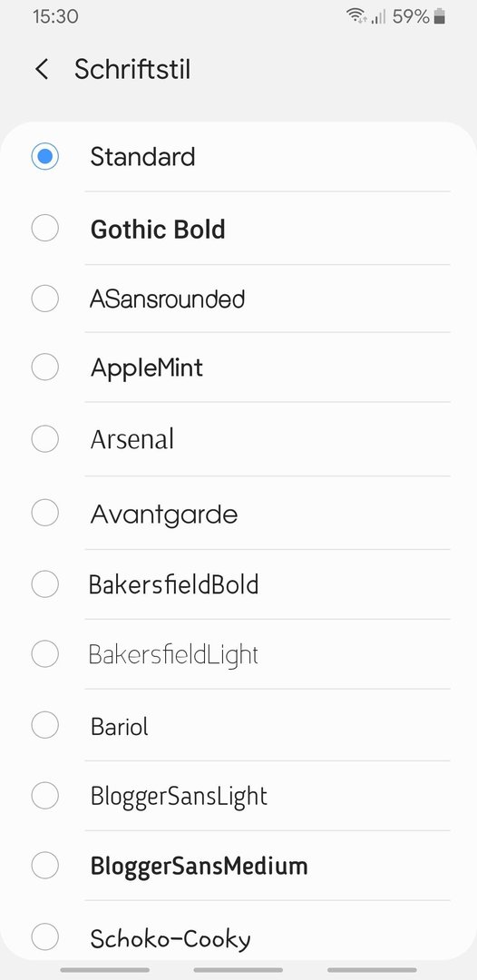
Task: Choose Avantgarde font radio button
Action: point(45,513)
